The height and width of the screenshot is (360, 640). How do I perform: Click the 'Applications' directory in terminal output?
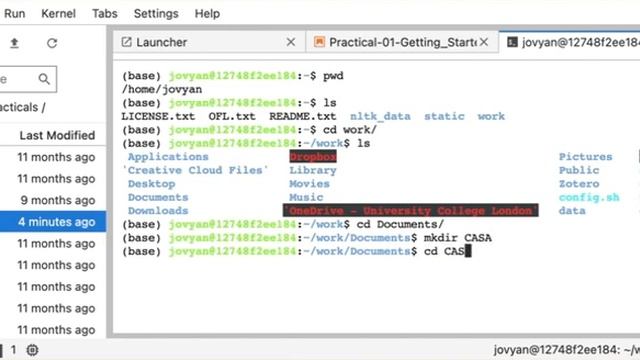click(168, 157)
